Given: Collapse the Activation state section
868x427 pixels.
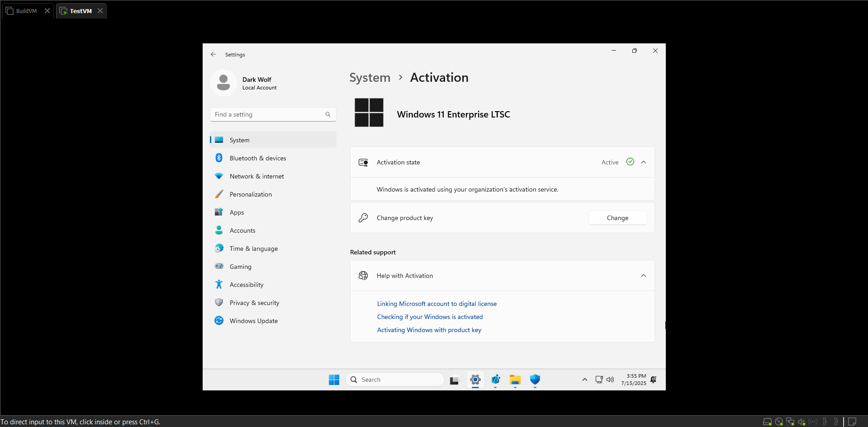Looking at the screenshot, I should pos(644,162).
